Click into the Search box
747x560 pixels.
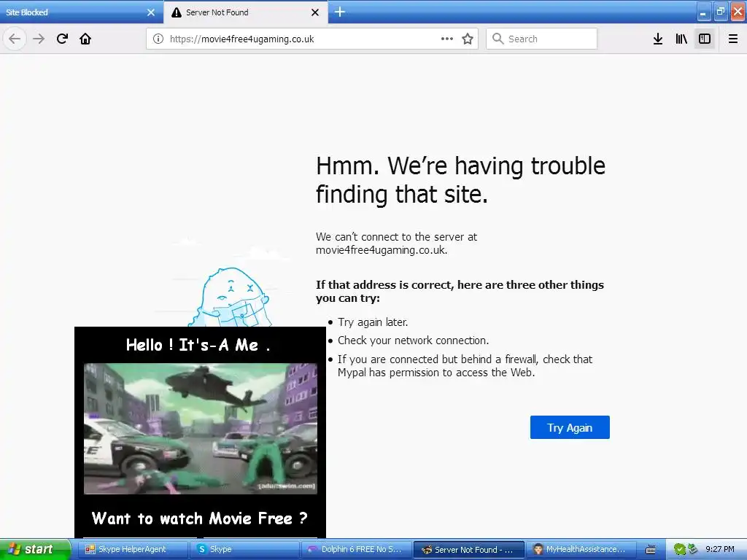tap(542, 39)
